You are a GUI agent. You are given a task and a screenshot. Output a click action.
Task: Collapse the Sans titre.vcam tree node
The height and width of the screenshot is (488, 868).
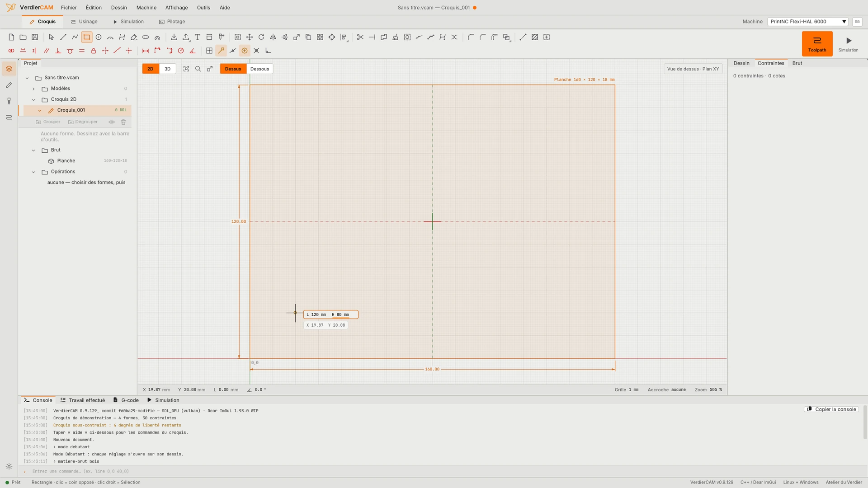coord(27,78)
